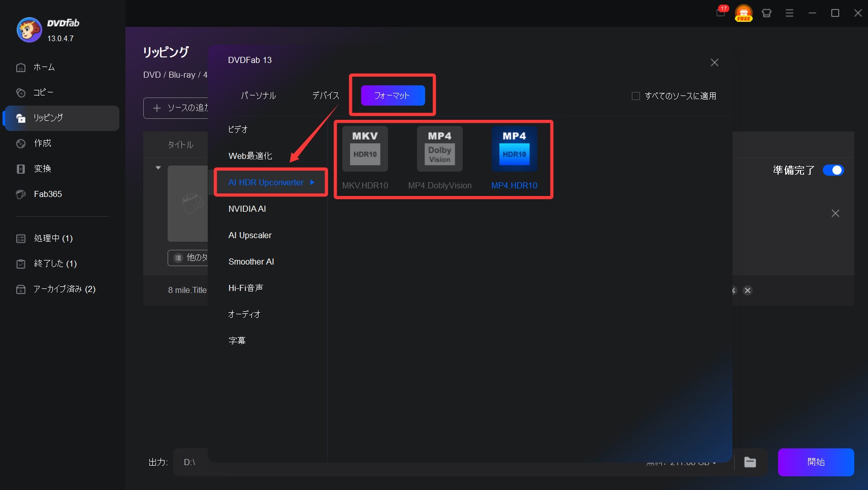Choose the MKV.HDR10 format icon

365,149
